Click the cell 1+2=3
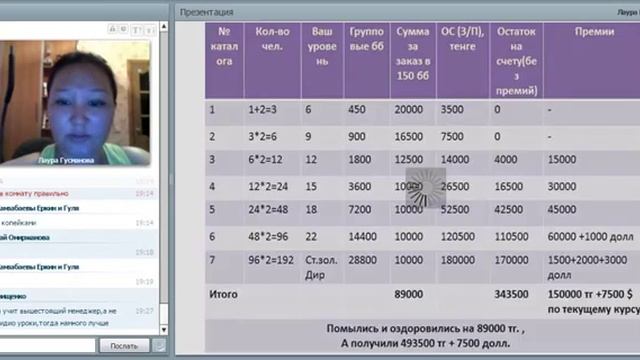This screenshot has height=360, width=640. 262,109
